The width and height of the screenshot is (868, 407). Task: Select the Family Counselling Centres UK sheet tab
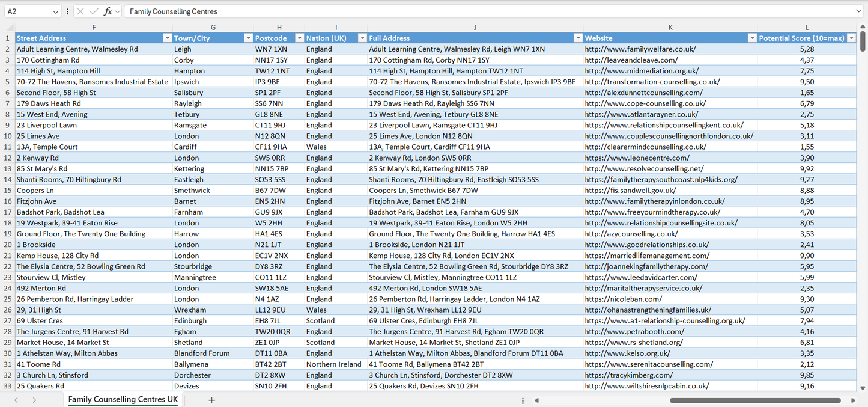click(122, 399)
